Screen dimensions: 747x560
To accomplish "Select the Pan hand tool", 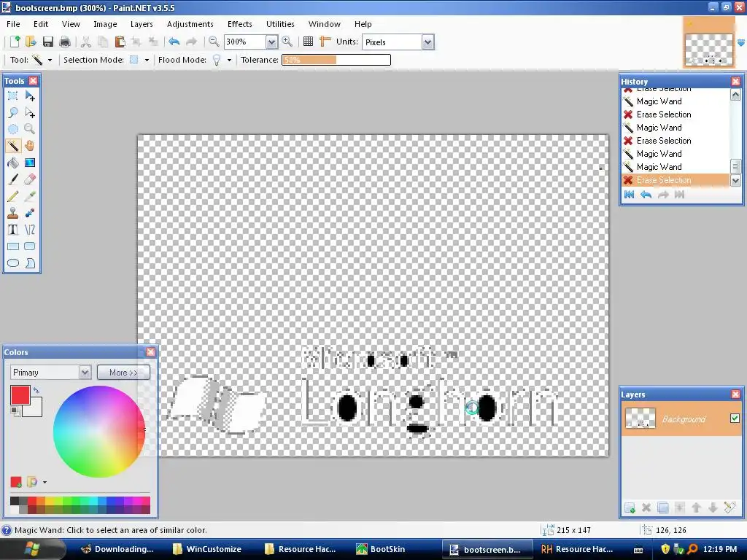I will (29, 146).
